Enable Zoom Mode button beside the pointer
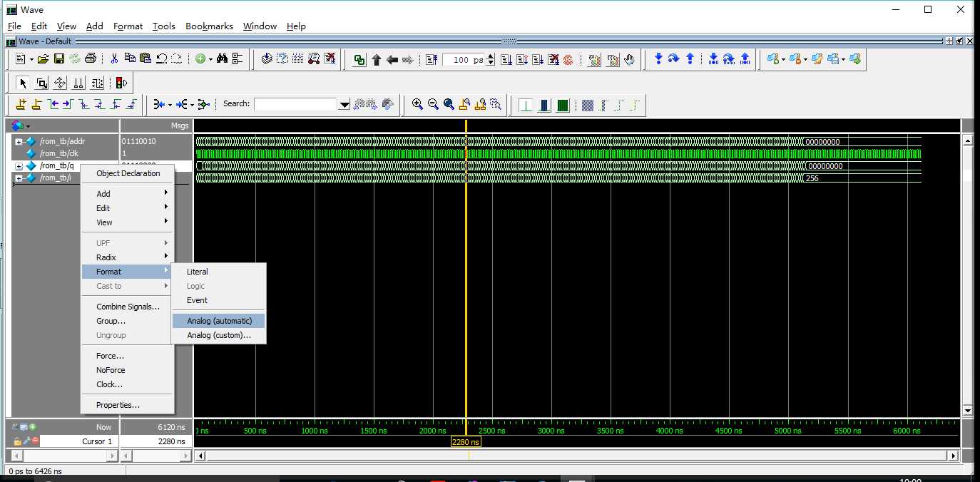Image resolution: width=980 pixels, height=482 pixels. click(x=41, y=83)
